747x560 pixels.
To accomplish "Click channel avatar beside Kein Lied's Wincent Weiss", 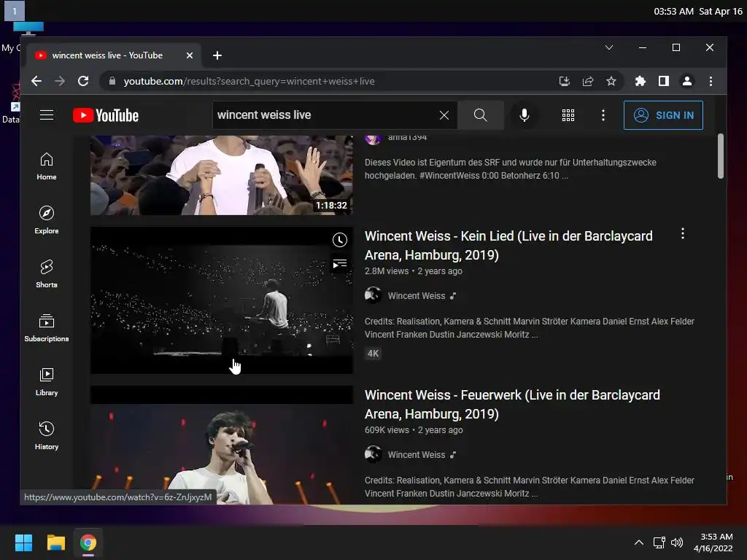I will (373, 295).
